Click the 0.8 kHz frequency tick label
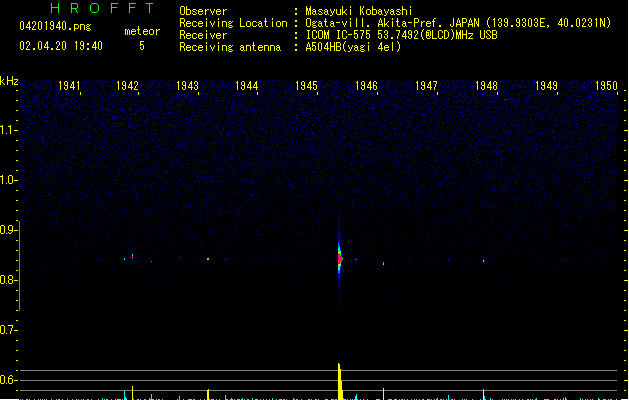Viewport: 629px width, 400px height. [8, 280]
